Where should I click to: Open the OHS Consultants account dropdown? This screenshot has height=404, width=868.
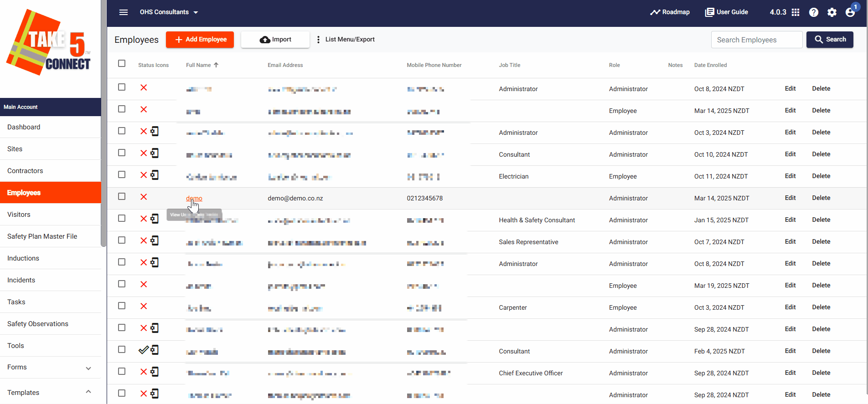tap(169, 12)
